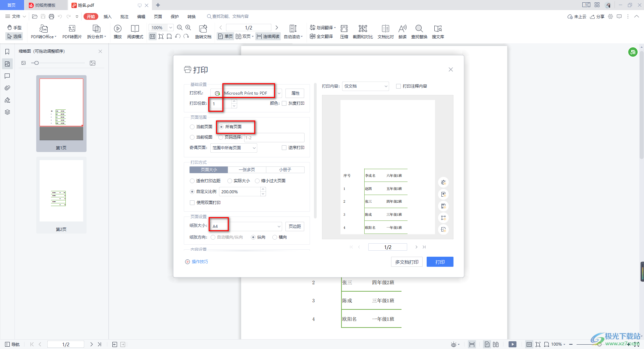Select the 手型 hand tool
644x349 pixels.
[x=14, y=28]
